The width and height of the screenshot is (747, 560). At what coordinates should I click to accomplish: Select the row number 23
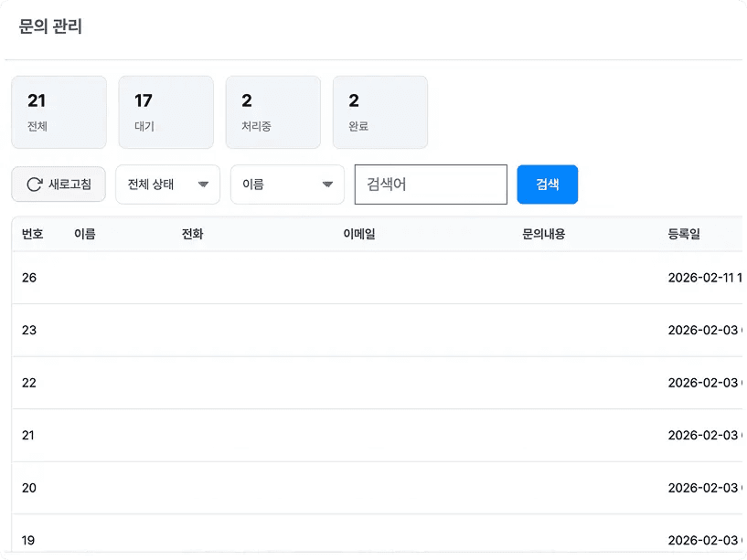(x=29, y=330)
